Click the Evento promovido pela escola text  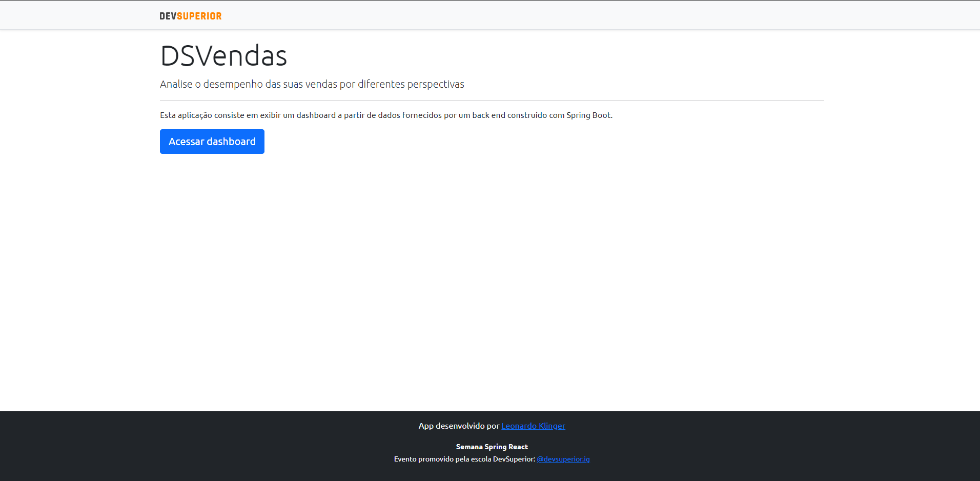[x=464, y=459]
